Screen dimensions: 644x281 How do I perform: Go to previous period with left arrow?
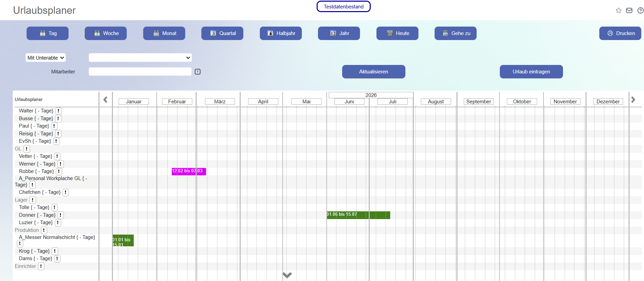pyautogui.click(x=105, y=100)
